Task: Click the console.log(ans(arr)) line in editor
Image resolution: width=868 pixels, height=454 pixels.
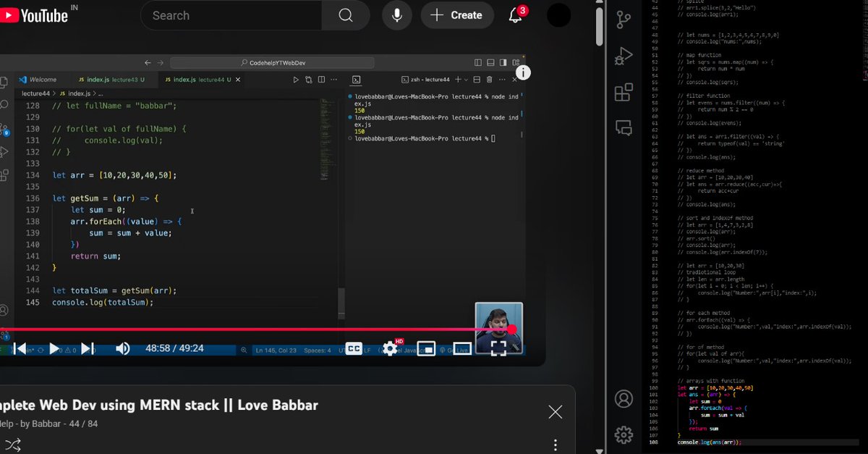Action: 710,442
